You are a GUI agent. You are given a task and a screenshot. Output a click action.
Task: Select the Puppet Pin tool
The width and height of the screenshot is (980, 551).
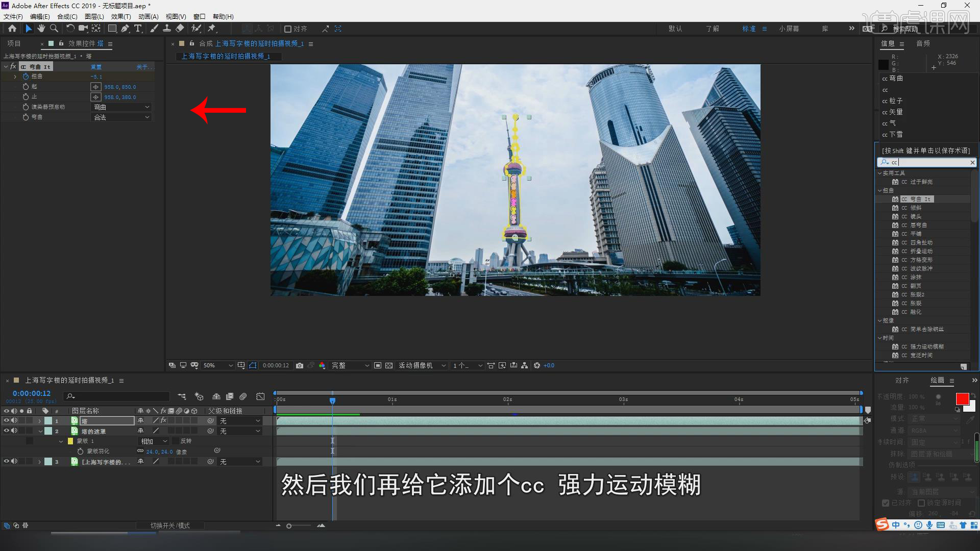tap(212, 29)
